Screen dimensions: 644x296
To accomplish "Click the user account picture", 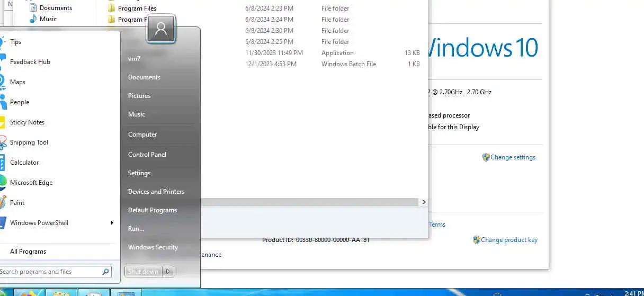I will pyautogui.click(x=161, y=29).
